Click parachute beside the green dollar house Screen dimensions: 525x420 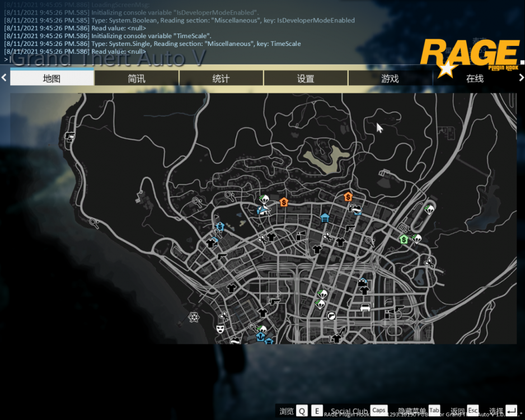[416, 239]
